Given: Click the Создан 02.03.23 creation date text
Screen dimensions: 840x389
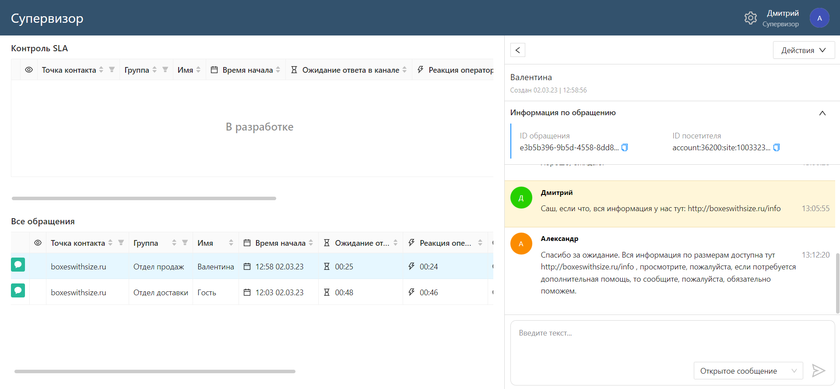Looking at the screenshot, I should point(549,90).
